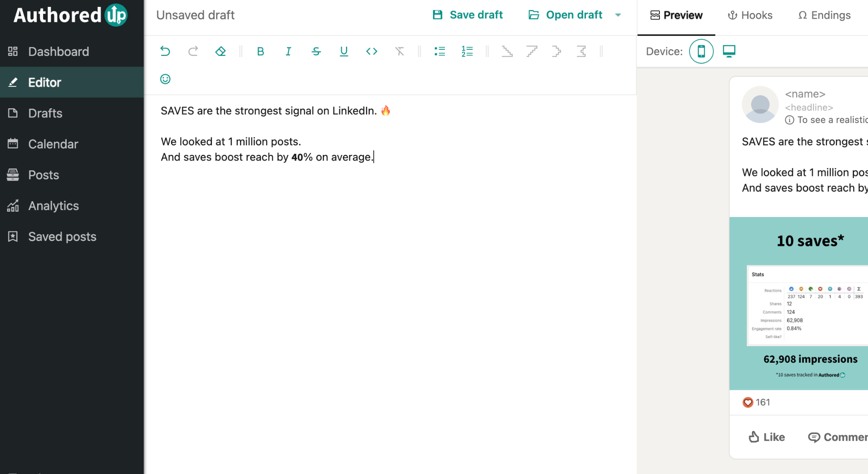
Task: Apply italic formatting
Action: click(x=288, y=52)
